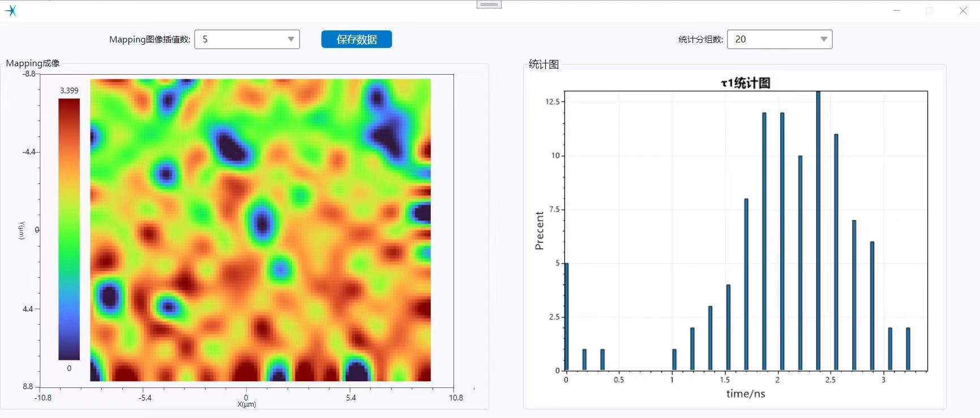Click the X(μm) axis label under heatmap

pyautogui.click(x=246, y=404)
